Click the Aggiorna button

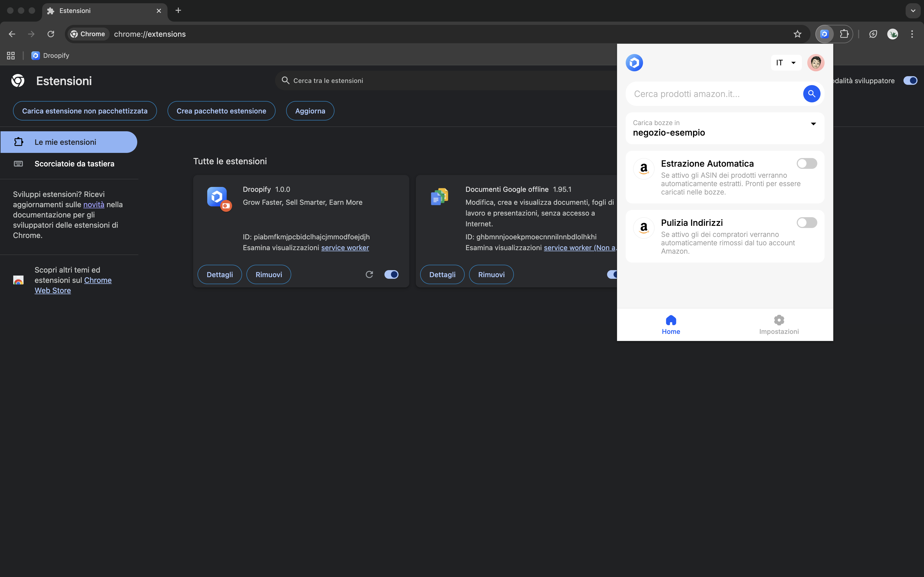tap(310, 111)
